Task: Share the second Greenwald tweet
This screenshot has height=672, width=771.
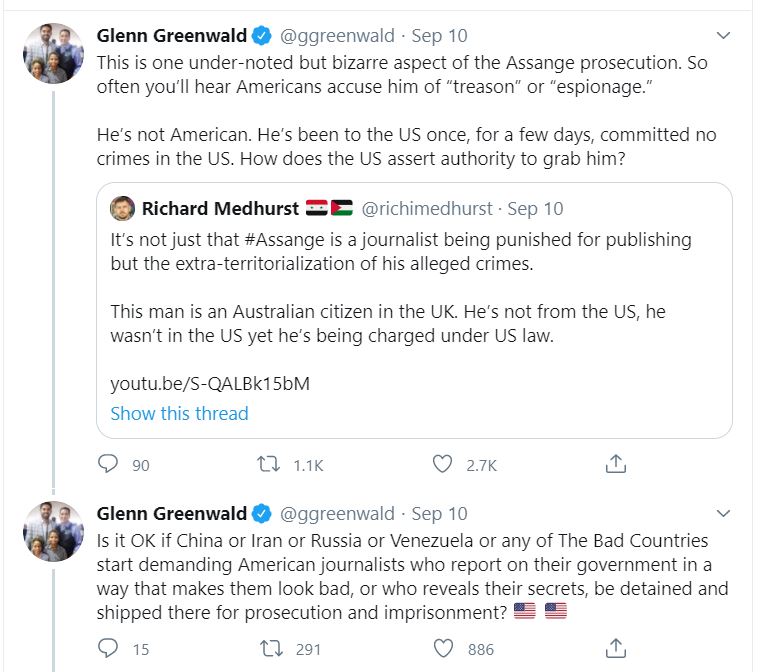Action: pyautogui.click(x=617, y=648)
